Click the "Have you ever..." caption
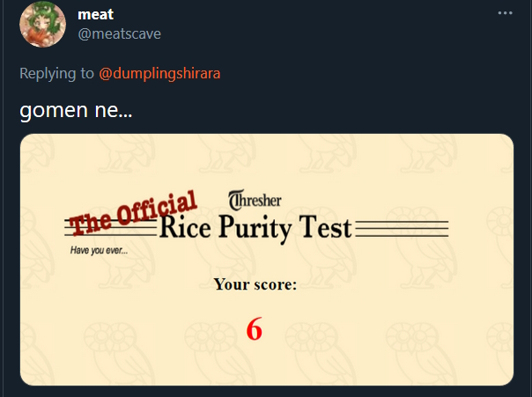532x397 pixels. point(99,251)
